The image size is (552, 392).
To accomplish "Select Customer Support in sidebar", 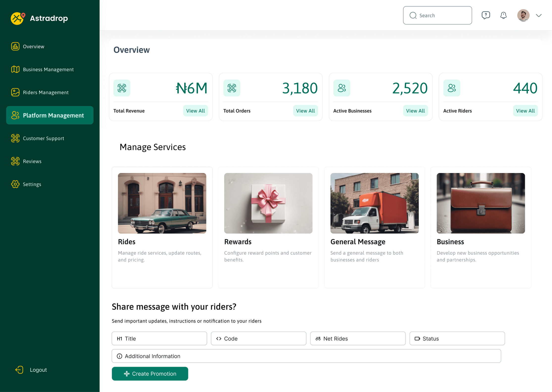I will (x=44, y=138).
